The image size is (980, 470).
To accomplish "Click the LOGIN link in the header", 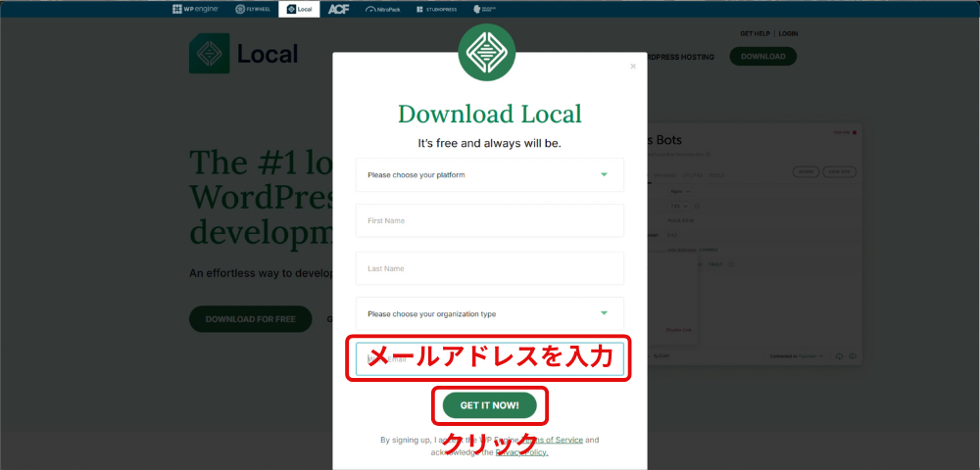I will 788,33.
